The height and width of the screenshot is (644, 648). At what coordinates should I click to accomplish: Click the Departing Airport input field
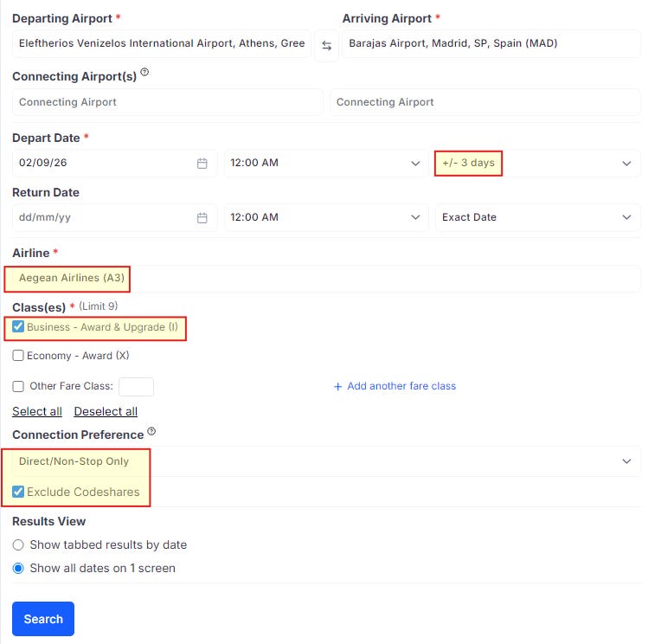tap(162, 43)
